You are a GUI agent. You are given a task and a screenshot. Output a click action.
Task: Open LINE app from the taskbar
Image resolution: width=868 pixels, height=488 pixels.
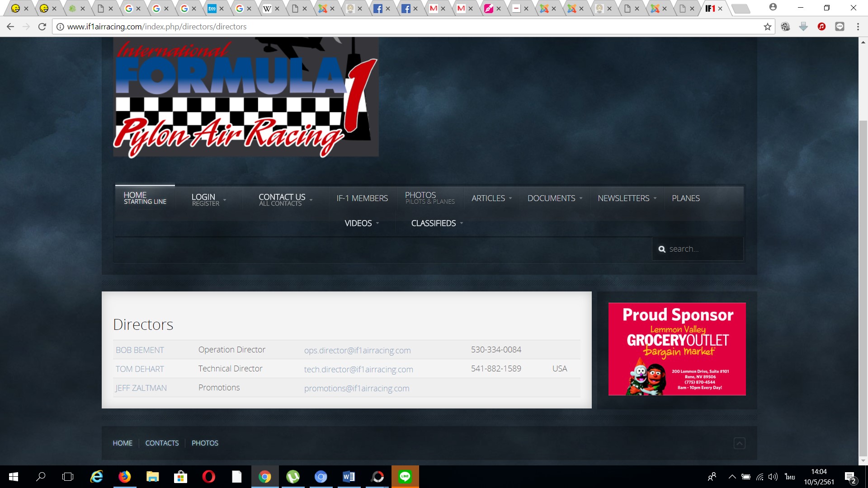[405, 477]
